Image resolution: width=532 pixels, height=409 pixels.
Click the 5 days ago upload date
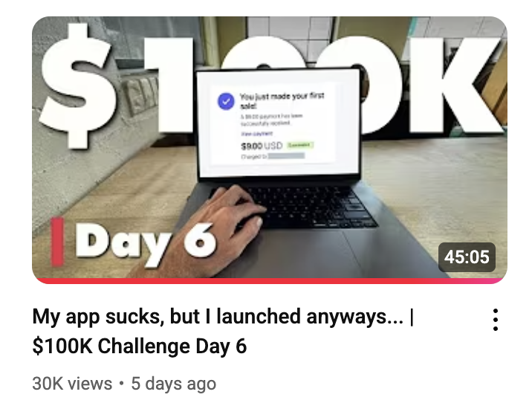173,384
